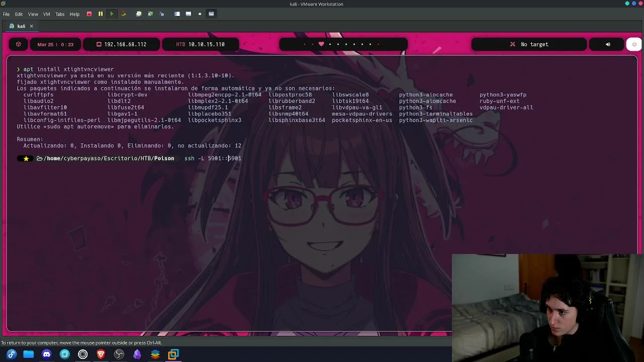The width and height of the screenshot is (644, 362).
Task: Click the stacked-layers taskbar icon
Action: tap(155, 354)
